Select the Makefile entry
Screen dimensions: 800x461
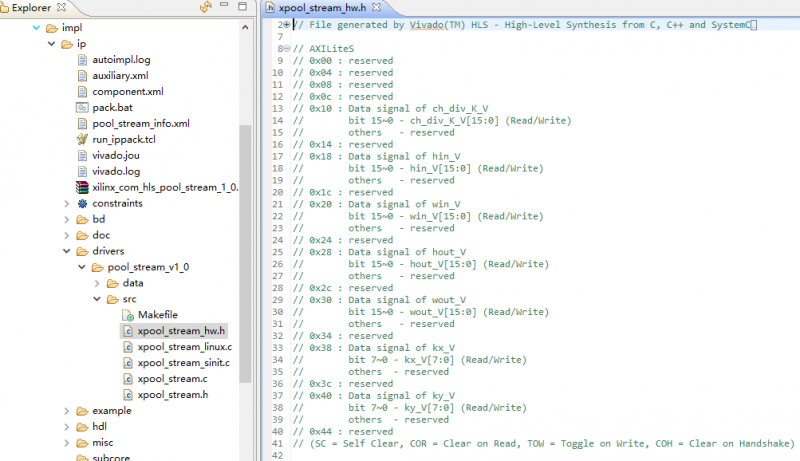coord(158,315)
